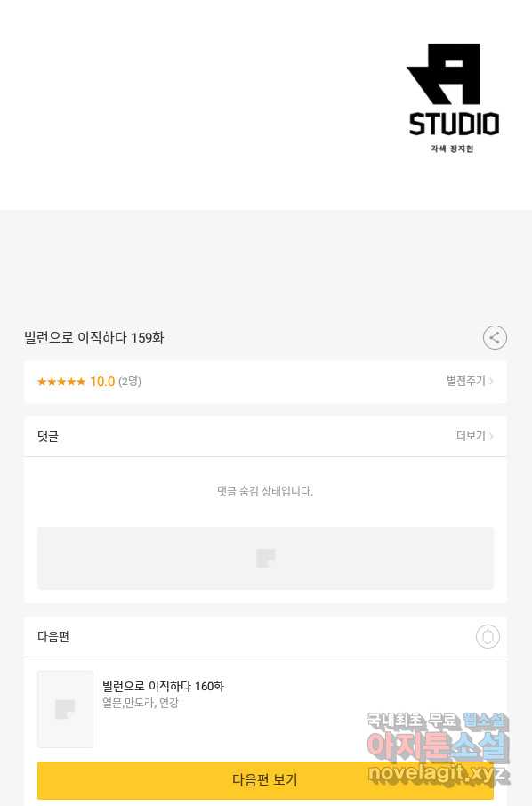Image resolution: width=532 pixels, height=806 pixels.
Task: Click the 10.0 rating score
Action: (x=102, y=382)
